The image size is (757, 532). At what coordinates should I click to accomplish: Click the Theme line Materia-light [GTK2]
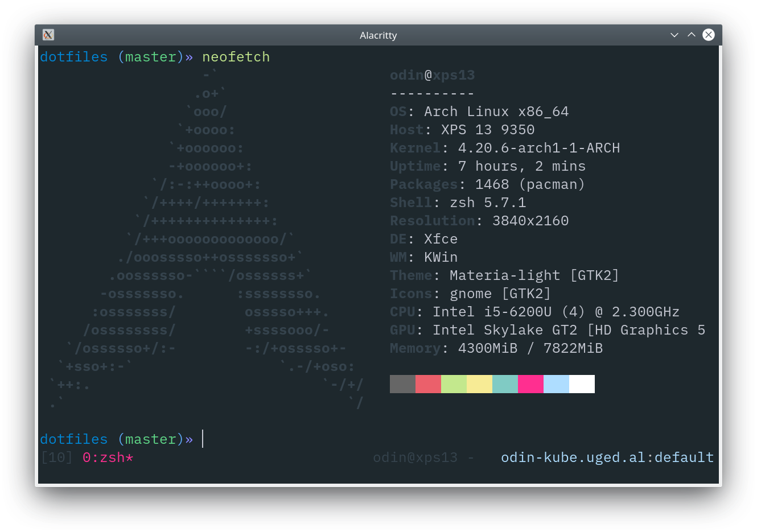tap(505, 275)
